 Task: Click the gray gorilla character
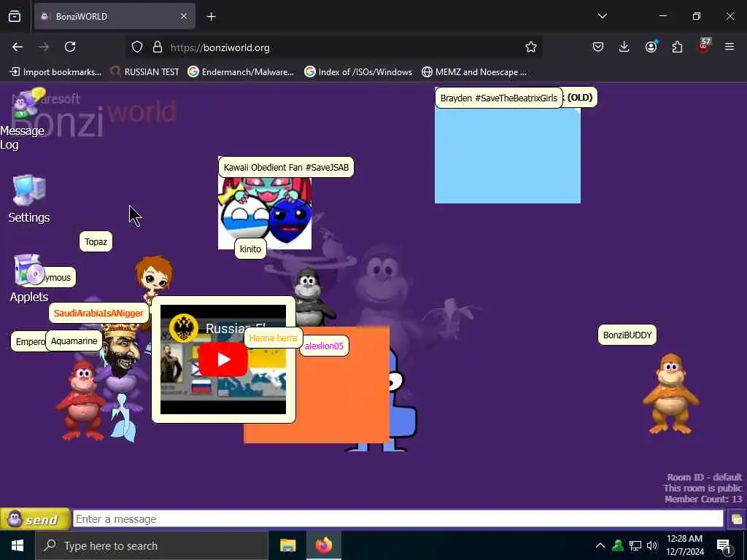point(312,297)
